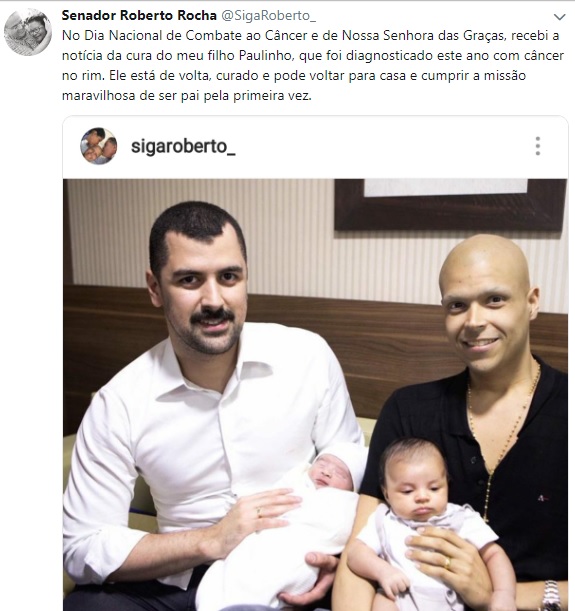Viewport: 575px width, 611px height.
Task: Click the silver wristwatch in the photo
Action: (x=551, y=596)
